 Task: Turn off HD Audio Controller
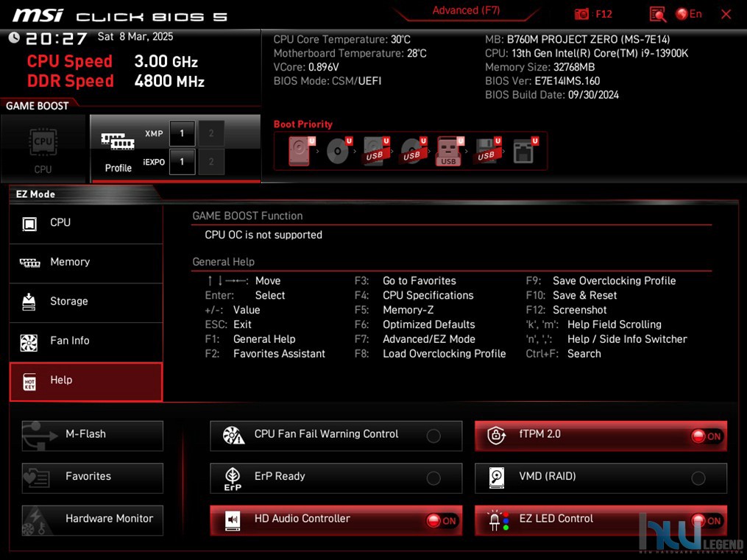(x=336, y=520)
